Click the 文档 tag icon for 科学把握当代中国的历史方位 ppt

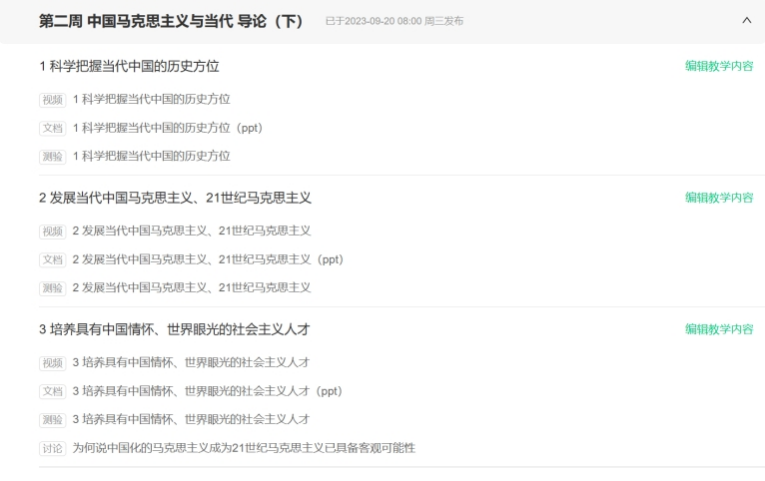(52, 128)
